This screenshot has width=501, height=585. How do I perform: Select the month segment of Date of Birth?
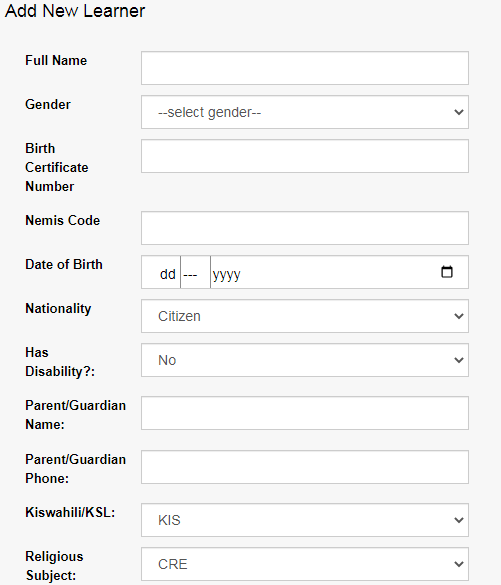click(x=190, y=274)
